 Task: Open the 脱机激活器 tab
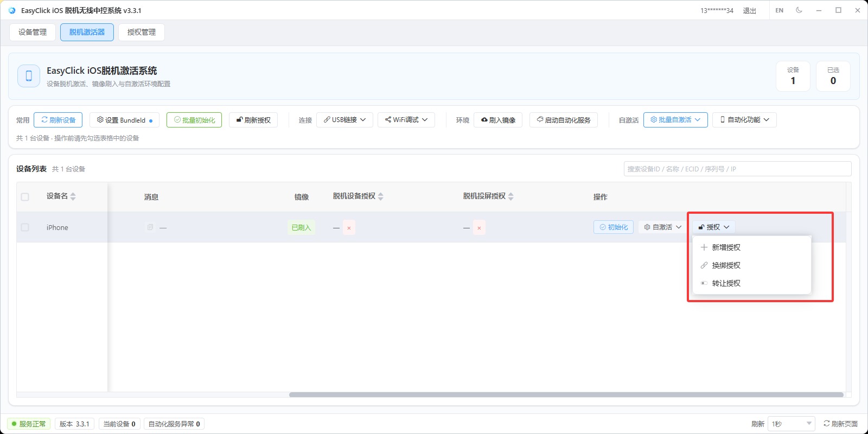(87, 32)
